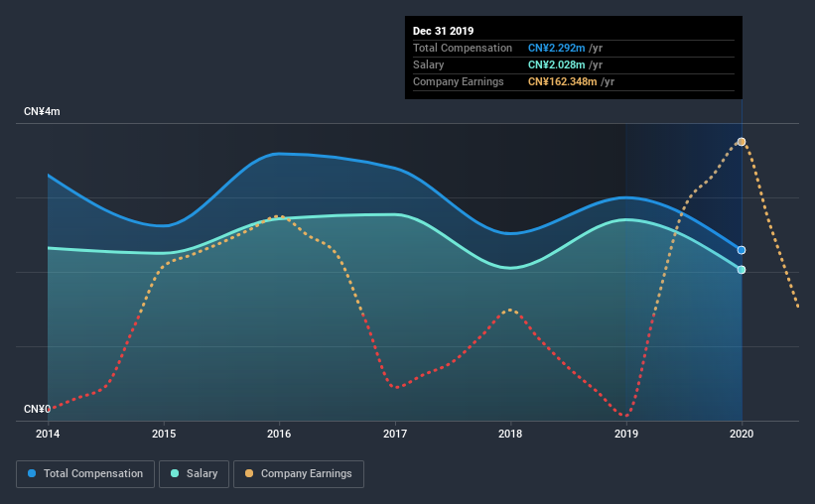Toggle the Company Earnings legend button
This screenshot has height=504, width=815.
[x=299, y=474]
